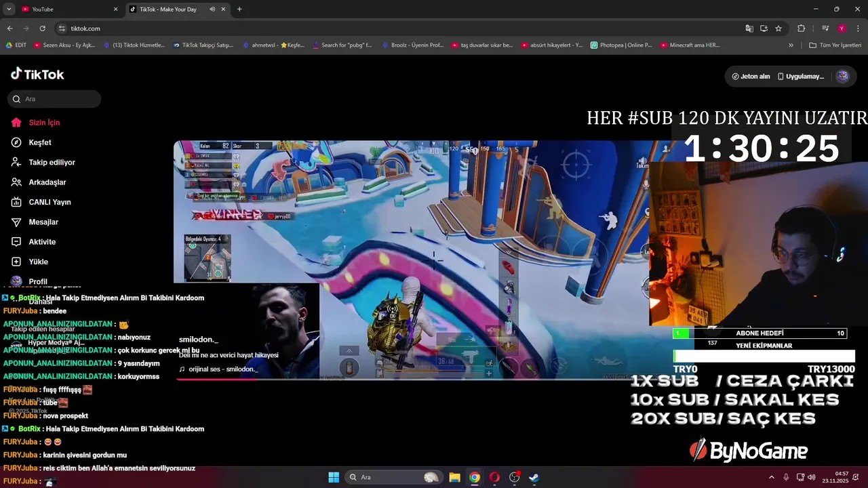
Task: Click orijinal ses - smilodon._ sound link
Action: tap(218, 369)
